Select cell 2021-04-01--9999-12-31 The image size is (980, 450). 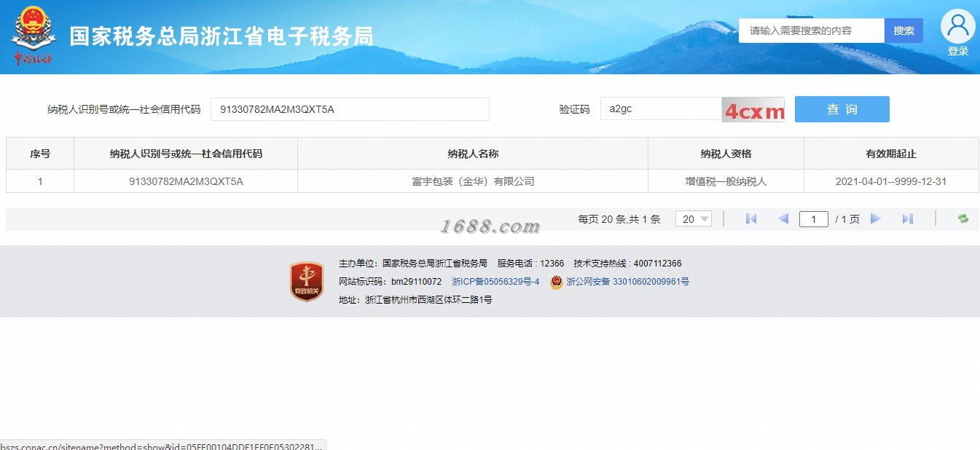tap(891, 181)
